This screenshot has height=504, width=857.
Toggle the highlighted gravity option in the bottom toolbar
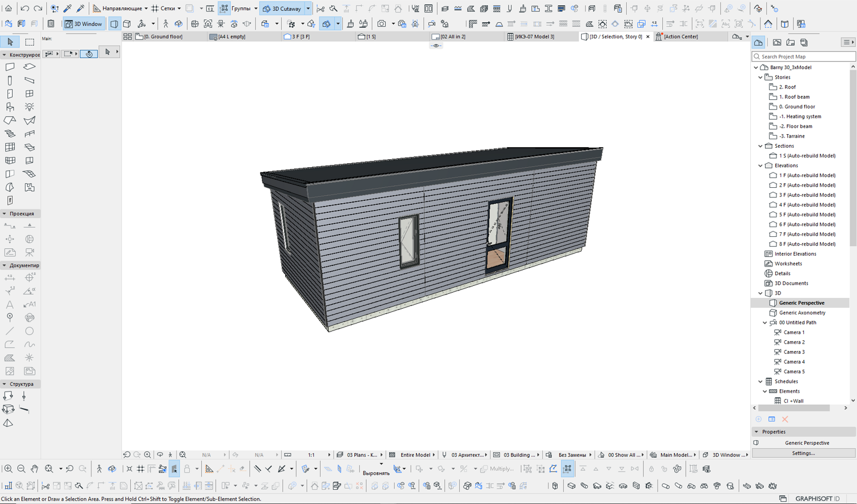point(174,469)
